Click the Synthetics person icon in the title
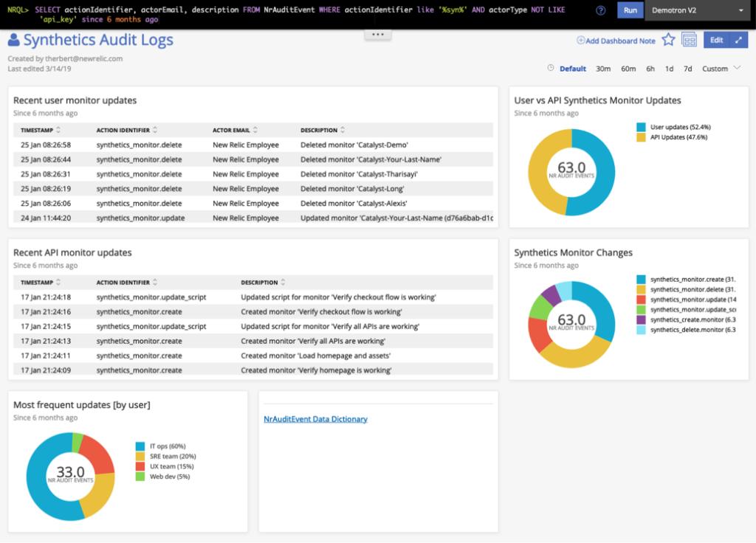 point(16,40)
